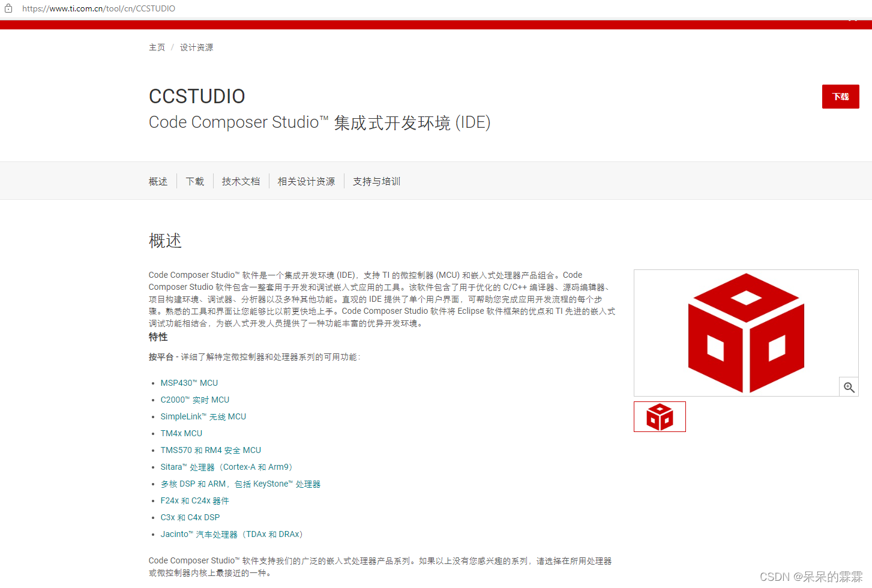Click the red CCSTUDIO cube product image
Viewport: 872px width, 588px height.
[x=745, y=332]
